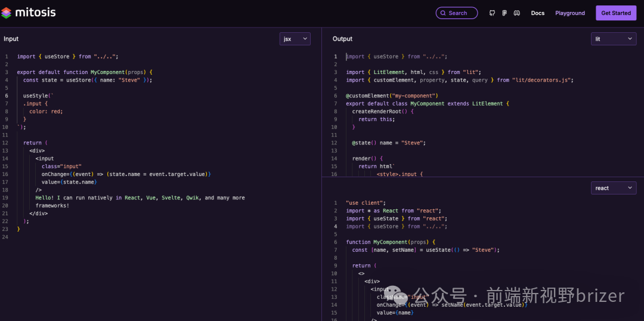Click the <style>.input { line
The image size is (644, 321).
pos(400,174)
